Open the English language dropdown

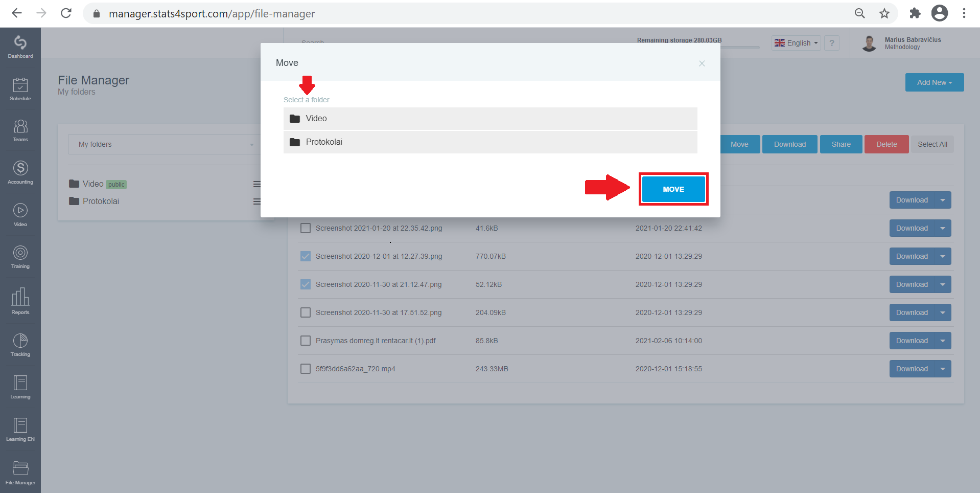point(796,43)
